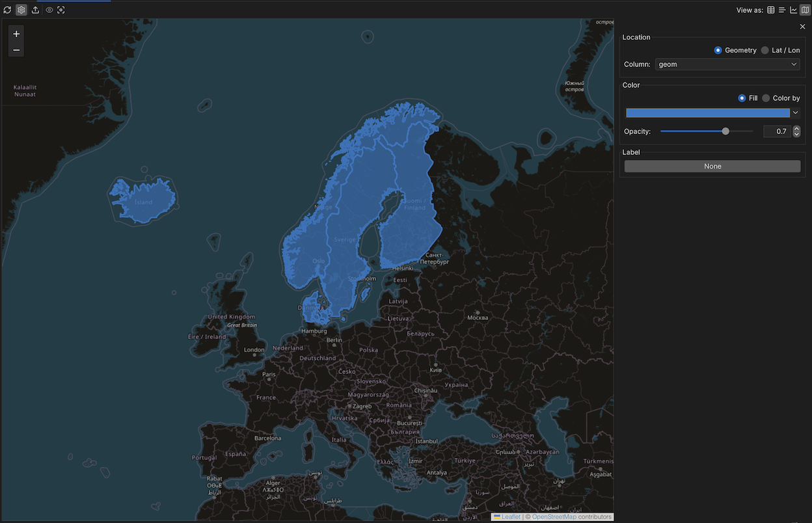Click the Nederland label on the map

tap(288, 348)
